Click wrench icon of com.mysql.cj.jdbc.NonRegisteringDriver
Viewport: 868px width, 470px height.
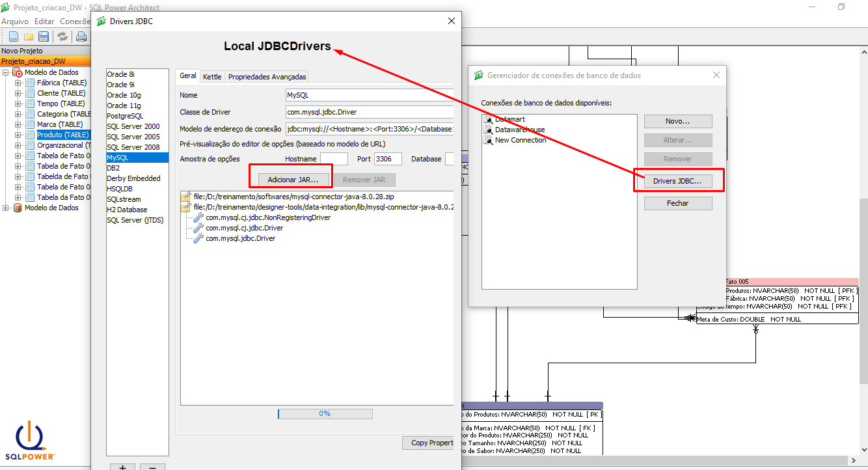pyautogui.click(x=198, y=217)
